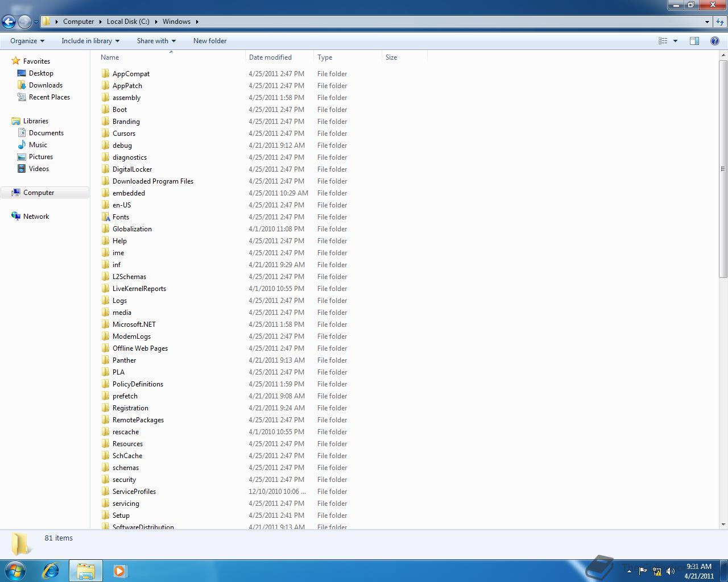Select the debug folder icon
Image resolution: width=728 pixels, height=582 pixels.
pos(105,145)
